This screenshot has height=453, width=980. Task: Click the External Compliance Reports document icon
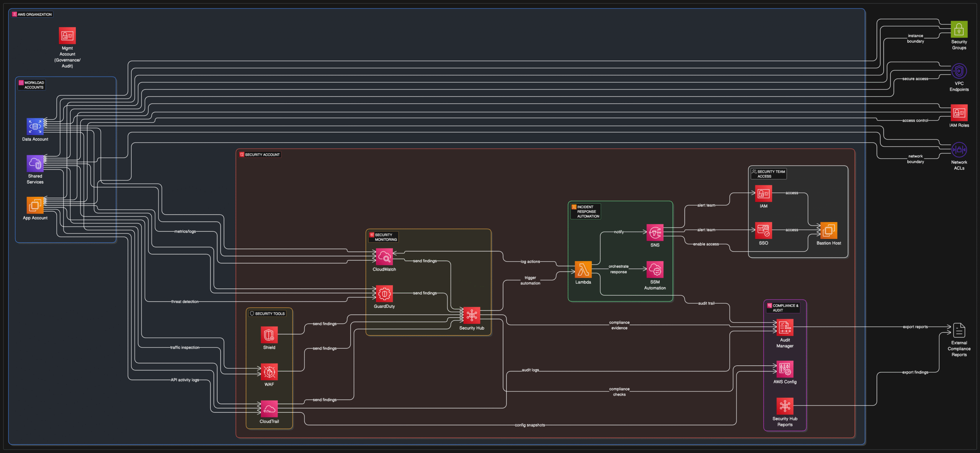[959, 330]
